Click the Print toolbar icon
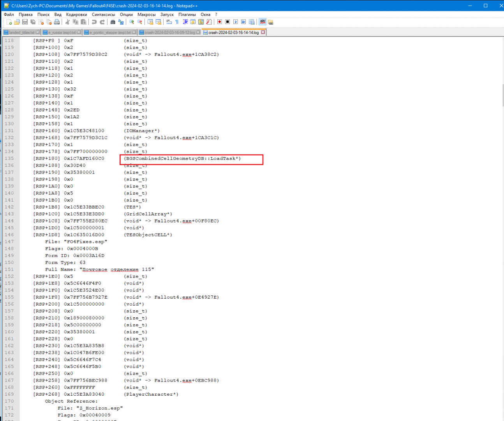The height and width of the screenshot is (421, 504). coord(57,22)
